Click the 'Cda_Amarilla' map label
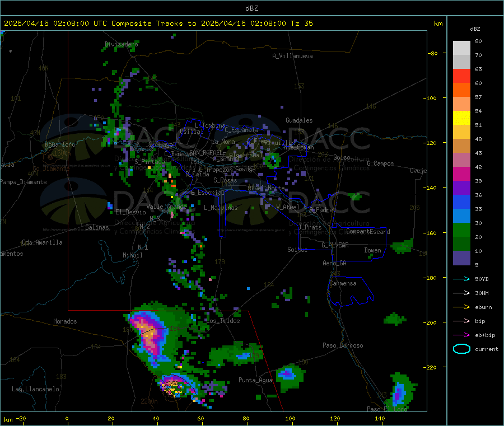 [x=42, y=242]
